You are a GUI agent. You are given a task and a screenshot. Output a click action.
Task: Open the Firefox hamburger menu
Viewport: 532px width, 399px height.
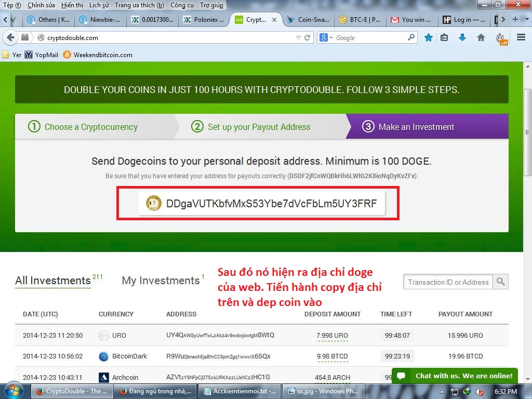(x=521, y=37)
